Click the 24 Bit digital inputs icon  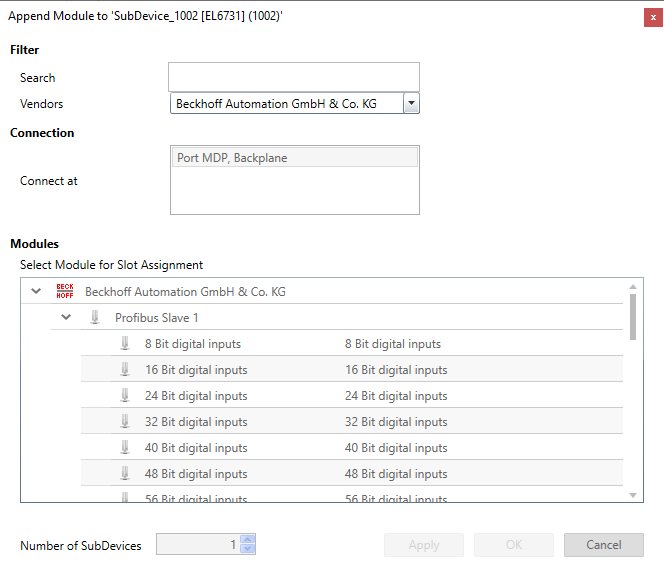pos(125,396)
